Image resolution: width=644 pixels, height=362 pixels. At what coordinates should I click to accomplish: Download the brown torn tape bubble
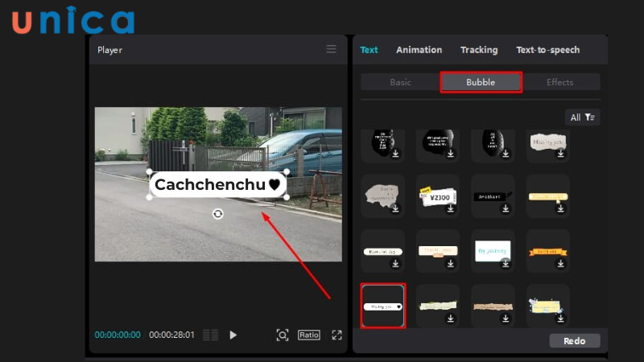506,318
